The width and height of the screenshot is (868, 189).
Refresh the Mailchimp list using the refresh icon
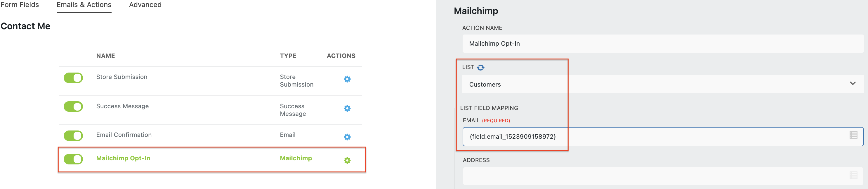click(x=481, y=67)
